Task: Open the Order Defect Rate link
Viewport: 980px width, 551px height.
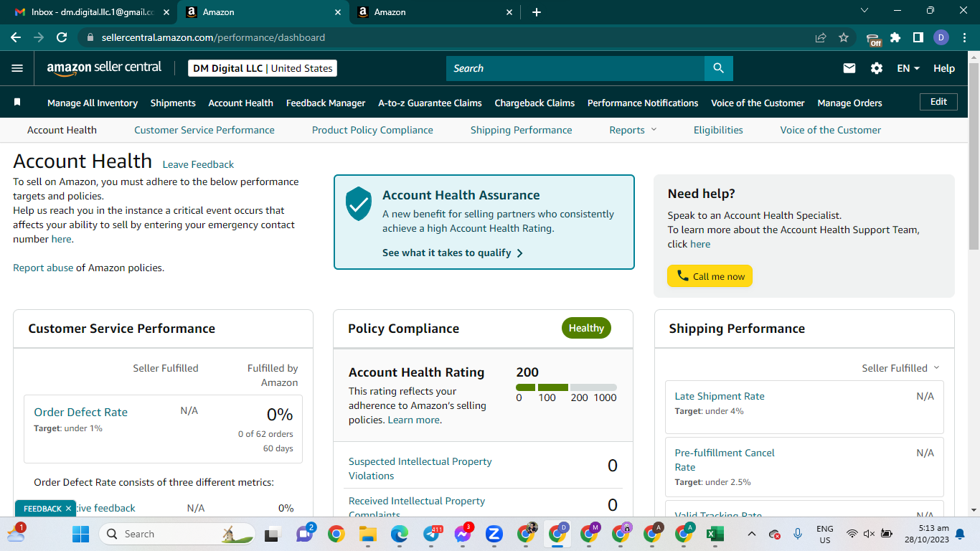Action: click(80, 412)
